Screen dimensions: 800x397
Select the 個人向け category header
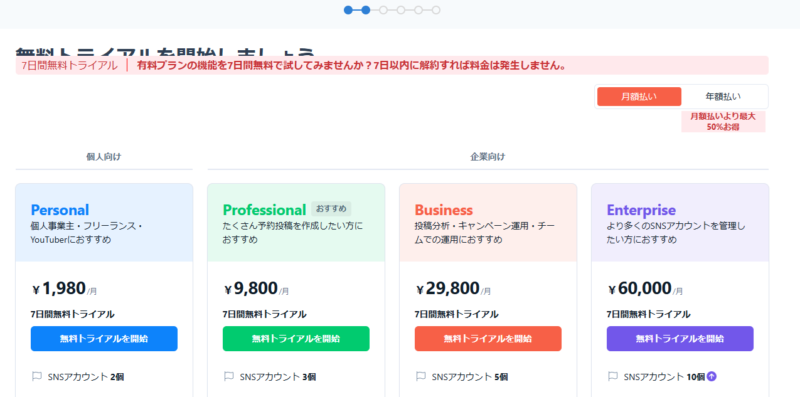click(104, 157)
